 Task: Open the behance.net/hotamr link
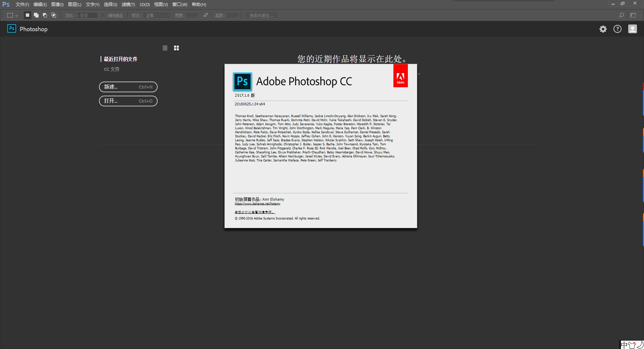258,203
